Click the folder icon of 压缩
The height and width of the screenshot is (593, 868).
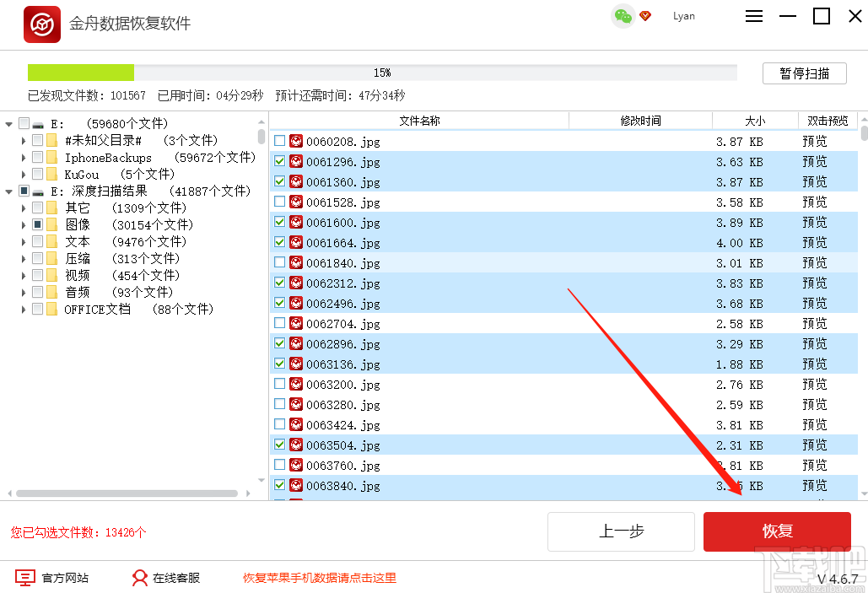52,259
